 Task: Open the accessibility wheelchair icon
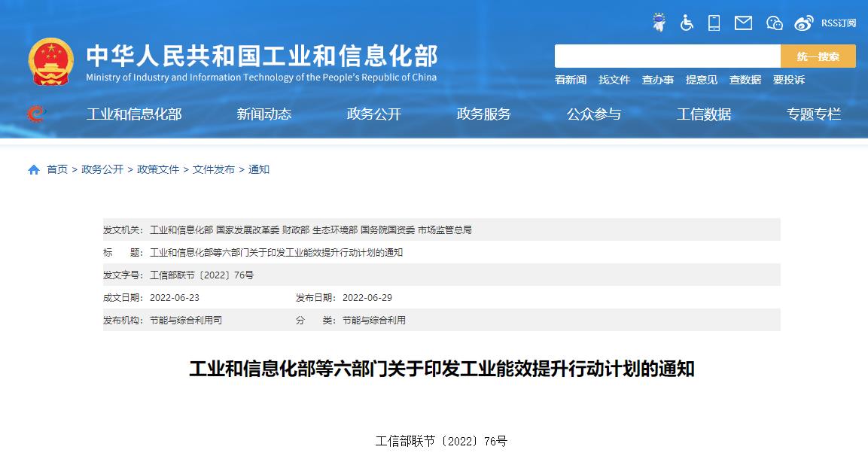point(687,23)
